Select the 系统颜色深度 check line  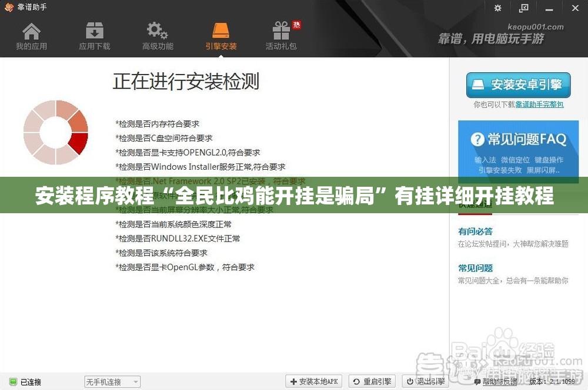[173, 224]
